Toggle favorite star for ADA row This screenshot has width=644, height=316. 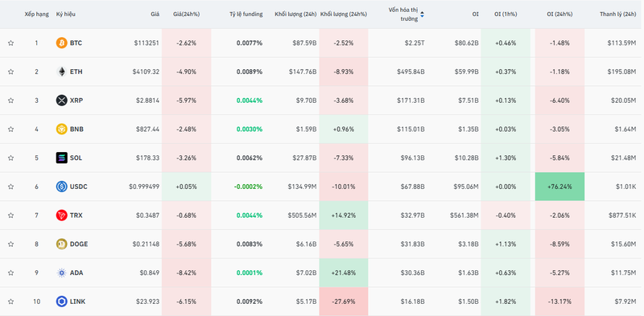click(10, 273)
